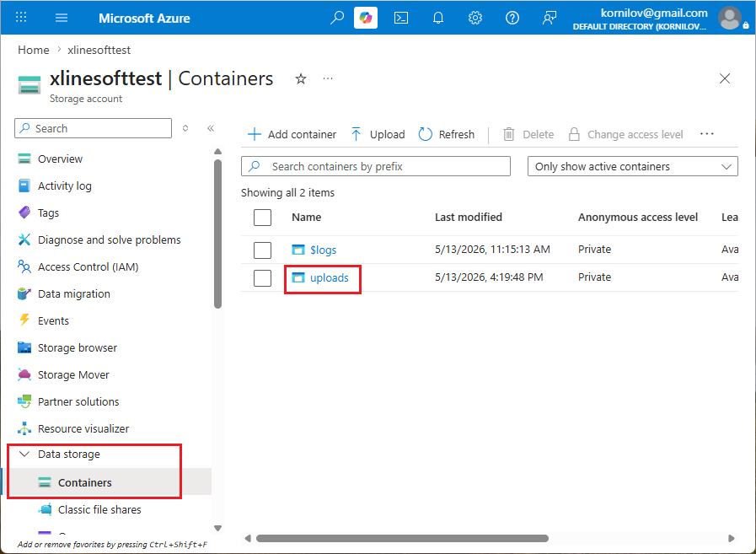Go to Home breadcrumb
This screenshot has width=756, height=554.
tap(33, 50)
